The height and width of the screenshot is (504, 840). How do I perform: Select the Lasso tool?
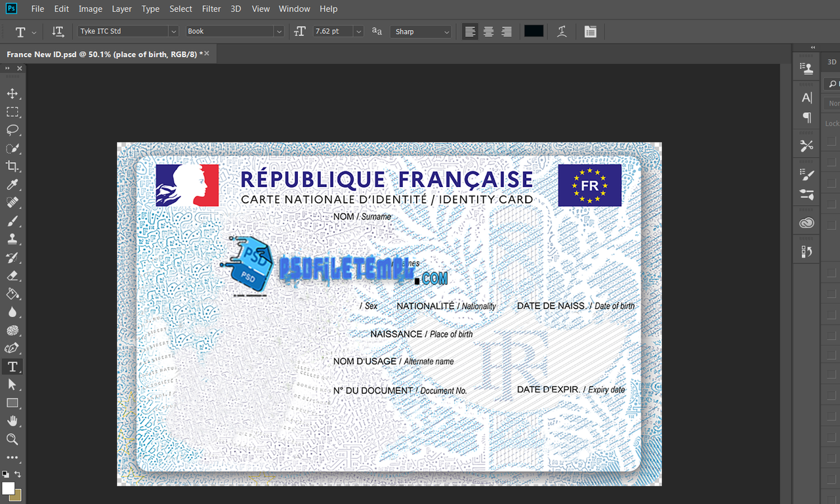[12, 130]
